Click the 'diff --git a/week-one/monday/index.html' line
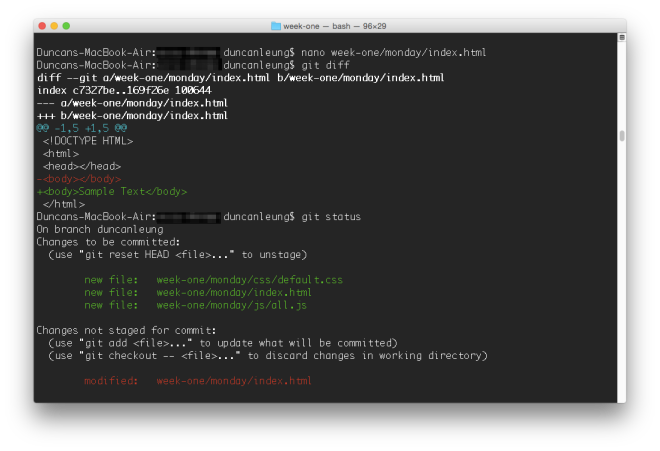This screenshot has width=660, height=451. (x=241, y=78)
